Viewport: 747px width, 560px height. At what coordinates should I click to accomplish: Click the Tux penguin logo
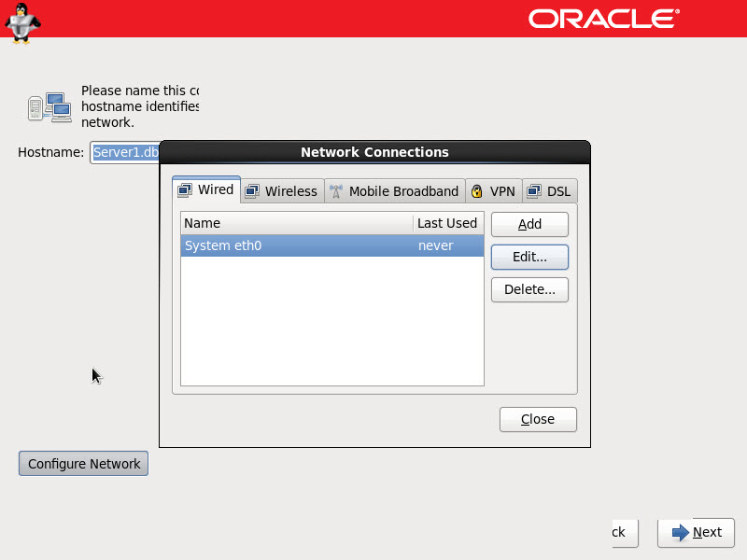[x=21, y=22]
